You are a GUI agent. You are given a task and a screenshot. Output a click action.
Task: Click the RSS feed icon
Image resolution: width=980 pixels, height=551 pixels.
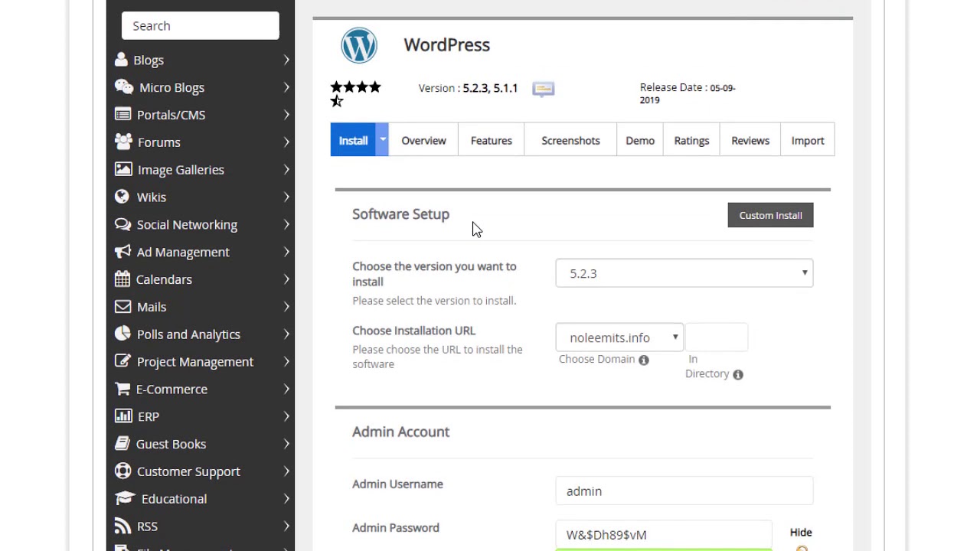(122, 526)
